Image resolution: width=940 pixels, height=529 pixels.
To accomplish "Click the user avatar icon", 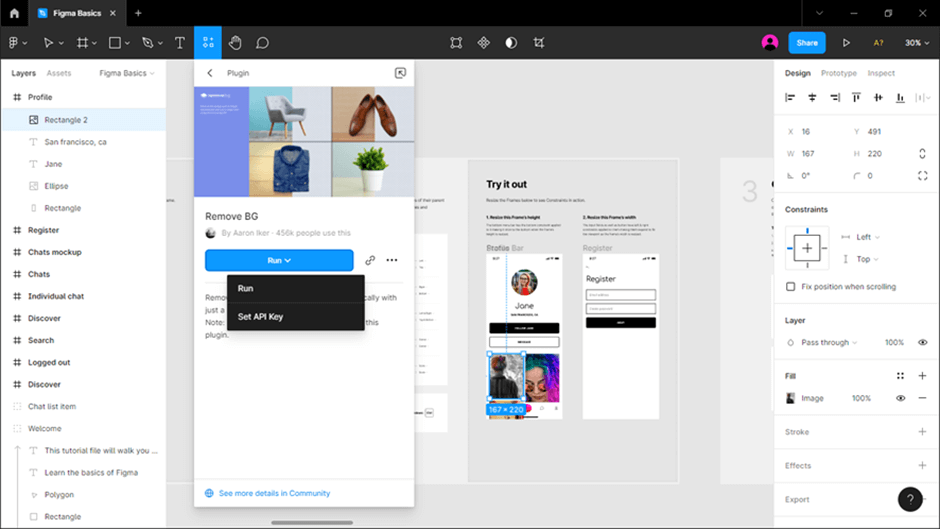I will pos(770,43).
